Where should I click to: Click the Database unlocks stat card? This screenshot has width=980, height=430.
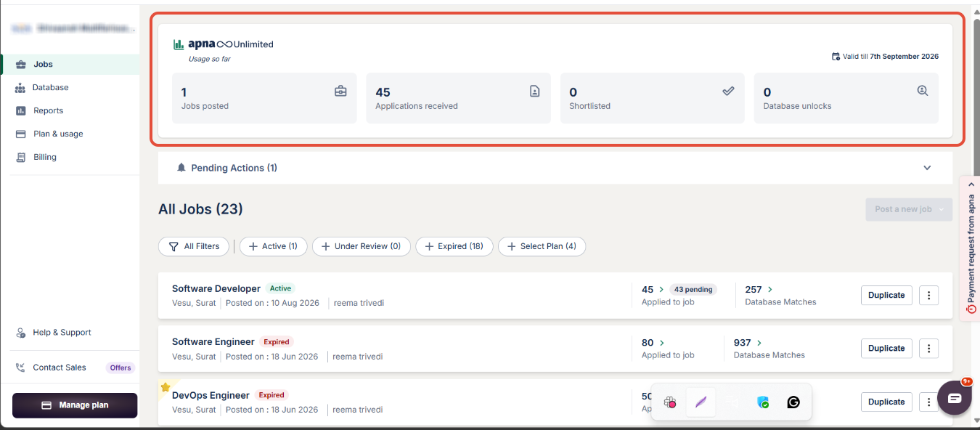coord(846,98)
